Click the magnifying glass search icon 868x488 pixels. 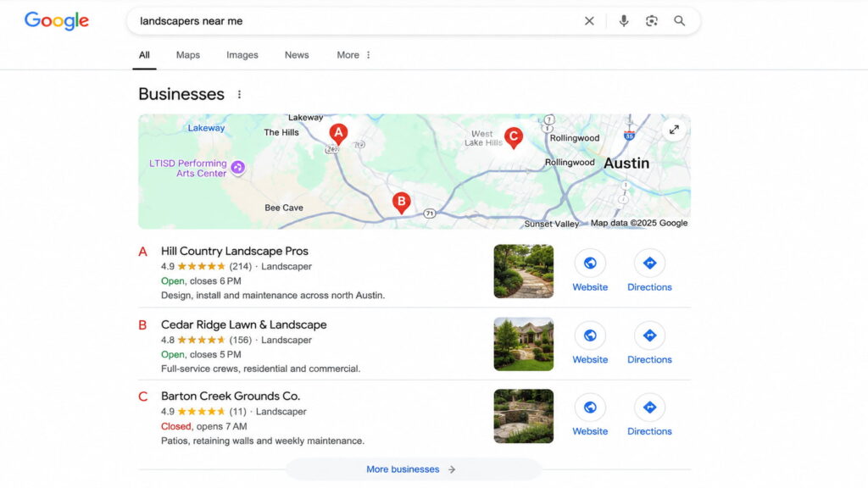679,21
